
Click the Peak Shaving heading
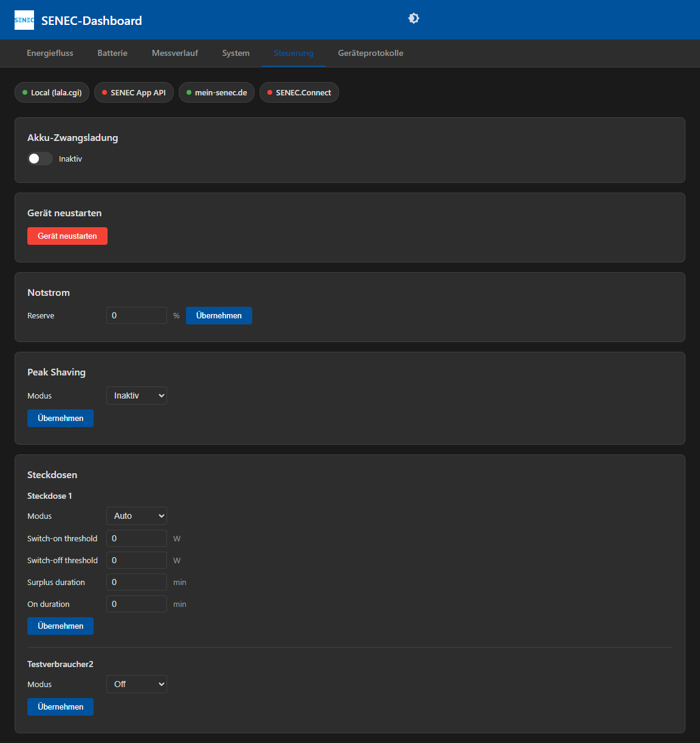pyautogui.click(x=57, y=372)
